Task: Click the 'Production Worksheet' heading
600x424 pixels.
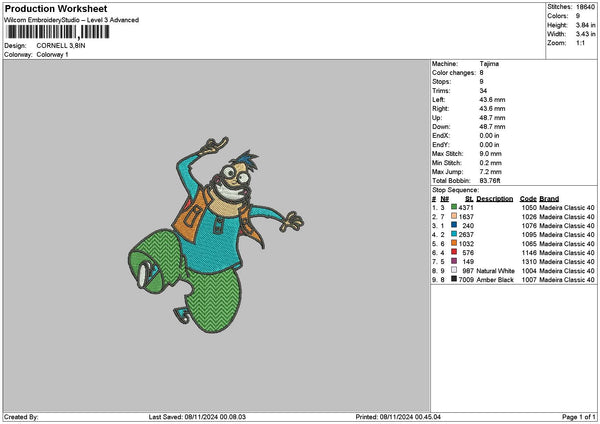Action: tap(56, 9)
